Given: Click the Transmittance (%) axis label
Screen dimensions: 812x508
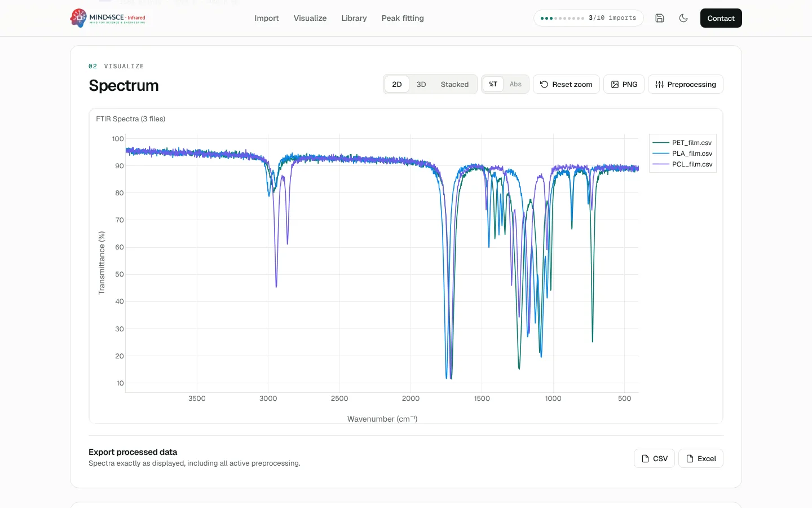Looking at the screenshot, I should pos(101,262).
